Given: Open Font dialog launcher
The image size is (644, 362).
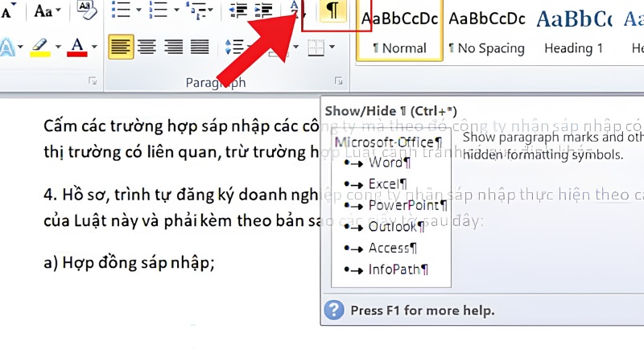Looking at the screenshot, I should coord(93,81).
